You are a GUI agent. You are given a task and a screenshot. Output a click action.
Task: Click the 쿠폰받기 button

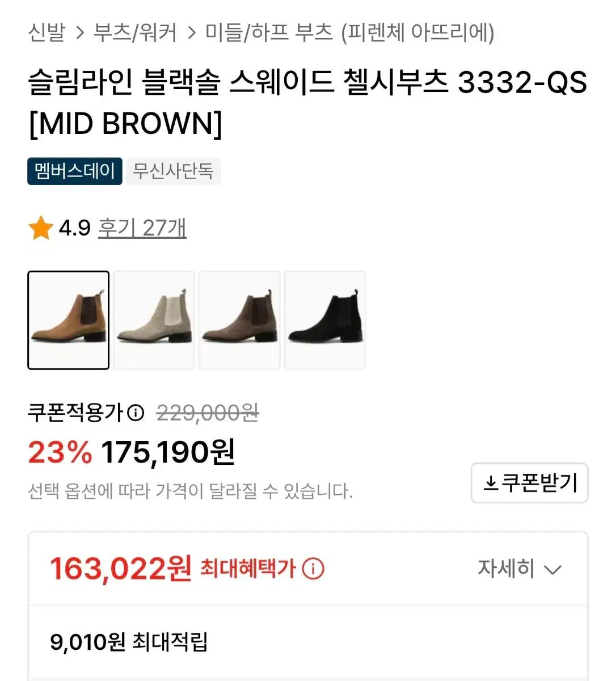pyautogui.click(x=529, y=483)
